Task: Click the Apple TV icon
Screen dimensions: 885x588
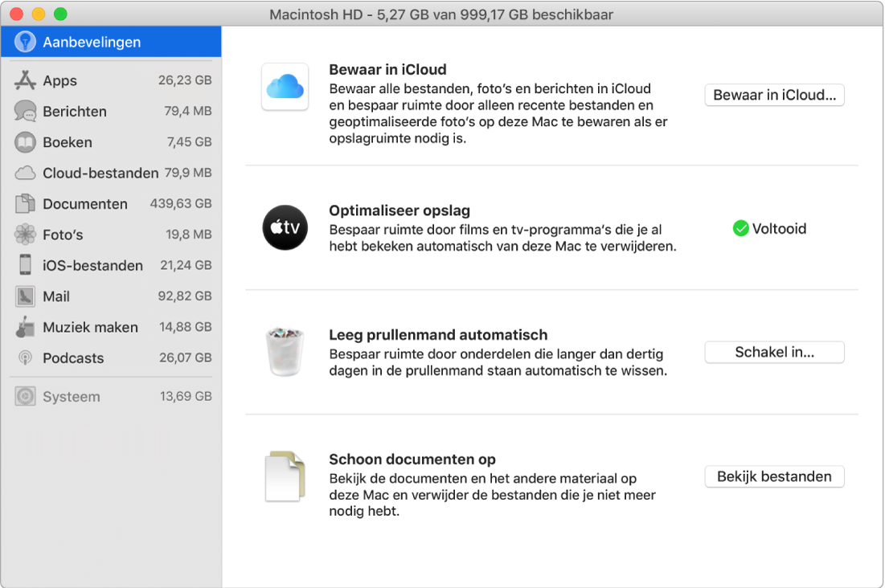Action: click(x=285, y=227)
